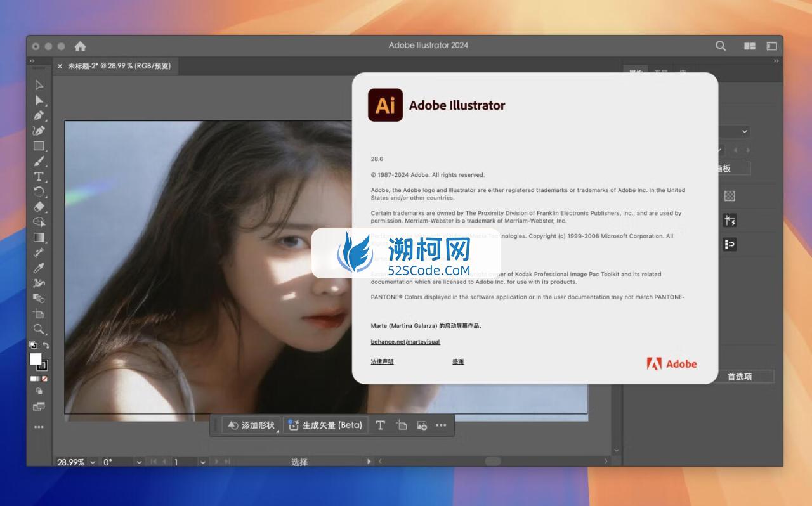The image size is (812, 506).
Task: Click the Ai logo in About dialog
Action: 385,105
